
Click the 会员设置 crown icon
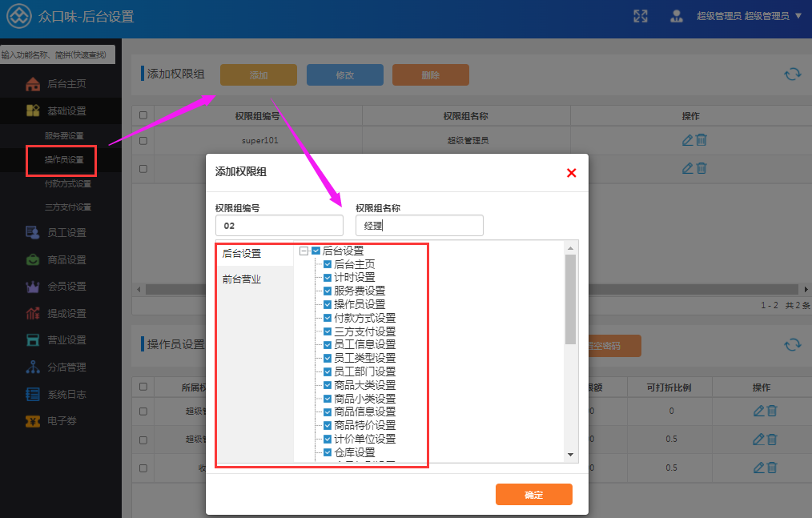click(x=33, y=287)
